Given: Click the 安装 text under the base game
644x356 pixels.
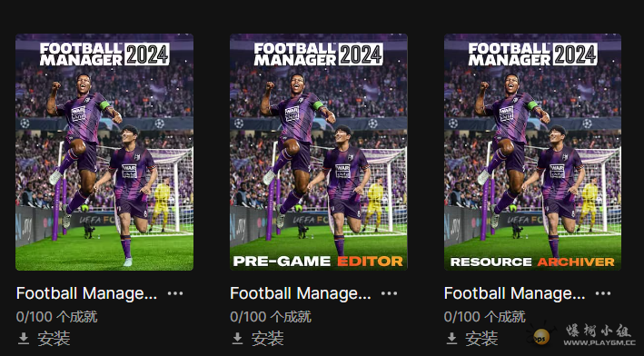Looking at the screenshot, I should click(54, 339).
